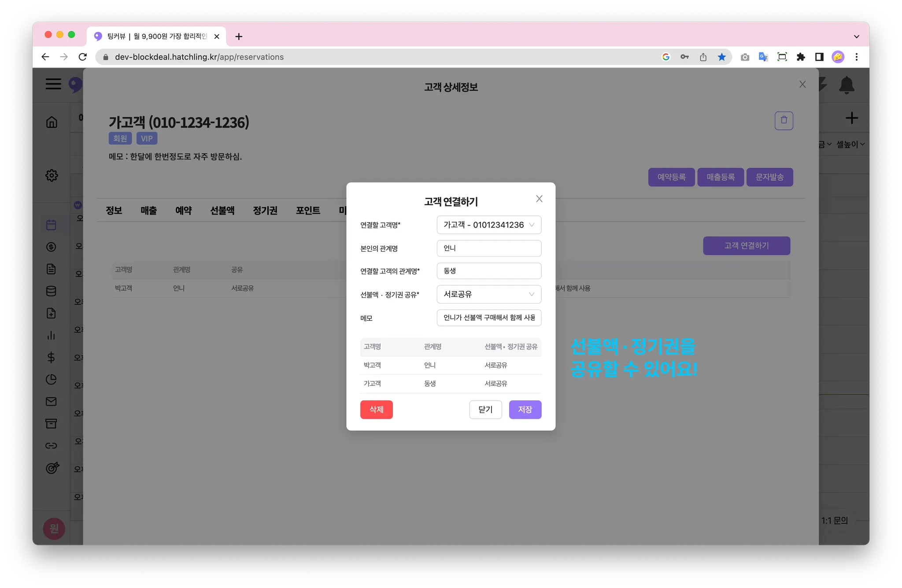This screenshot has height=588, width=902.
Task: Open the home icon in the sidebar
Action: pos(52,122)
